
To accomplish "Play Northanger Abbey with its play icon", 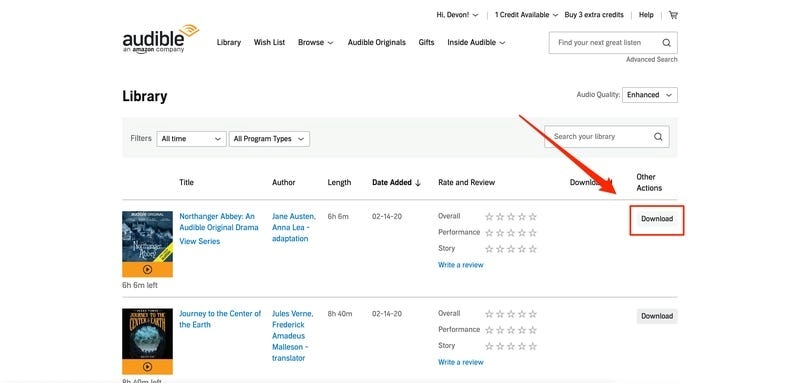I will tap(147, 269).
